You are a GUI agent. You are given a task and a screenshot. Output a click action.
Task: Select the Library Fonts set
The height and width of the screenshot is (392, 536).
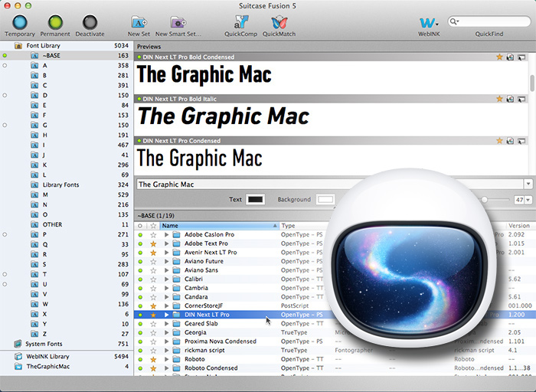click(67, 185)
